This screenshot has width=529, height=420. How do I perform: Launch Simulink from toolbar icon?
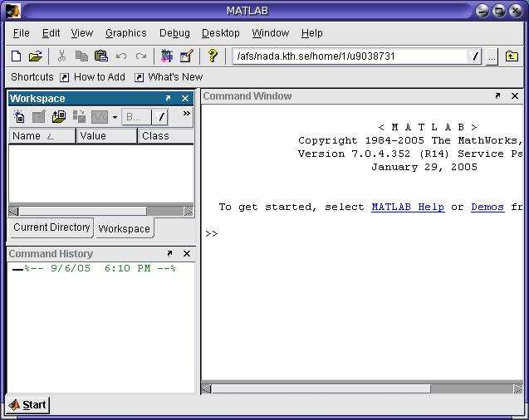pos(167,56)
